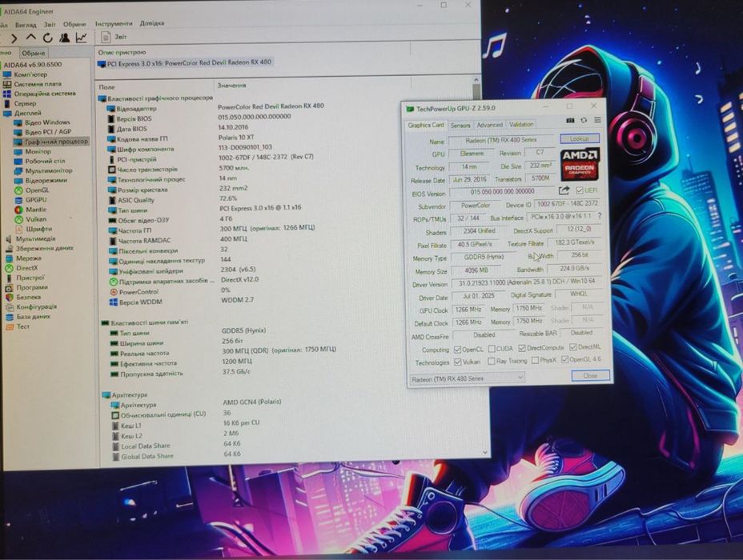This screenshot has width=743, height=560.
Task: Toggle the UEFI checkbox in GPU-Z
Action: (x=579, y=190)
